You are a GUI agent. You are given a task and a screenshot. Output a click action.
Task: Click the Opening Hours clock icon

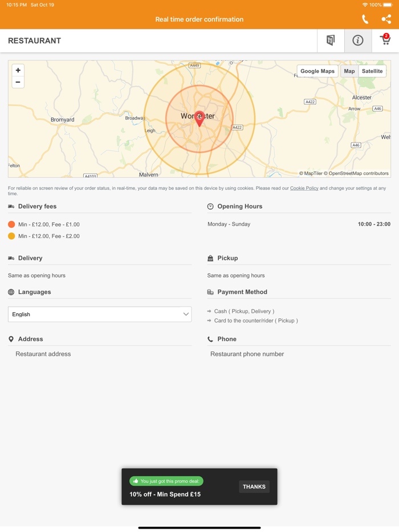point(210,206)
